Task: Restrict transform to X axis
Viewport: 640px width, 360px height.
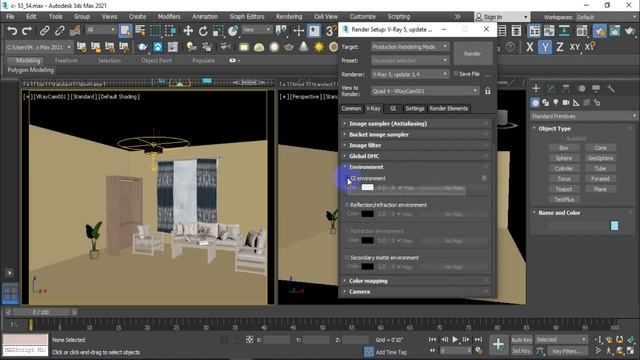Action: pos(529,47)
